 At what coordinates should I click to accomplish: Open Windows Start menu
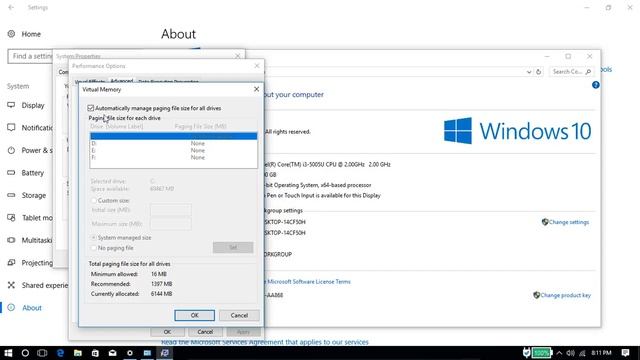[x=8, y=353]
